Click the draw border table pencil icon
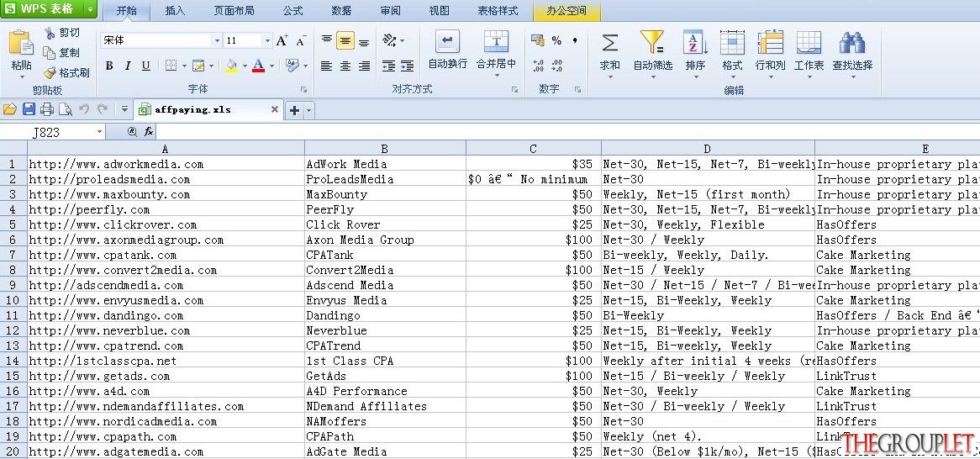 click(198, 66)
